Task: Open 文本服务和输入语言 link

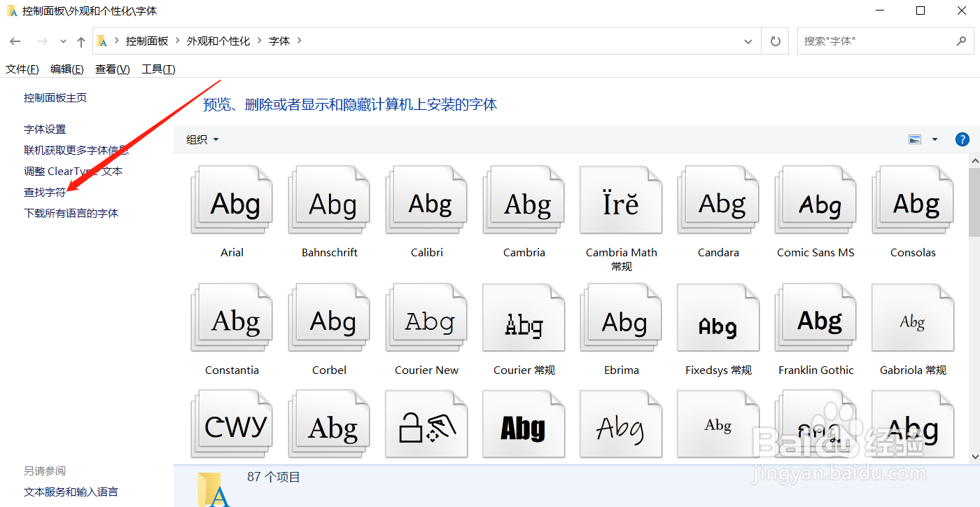Action: (x=71, y=492)
